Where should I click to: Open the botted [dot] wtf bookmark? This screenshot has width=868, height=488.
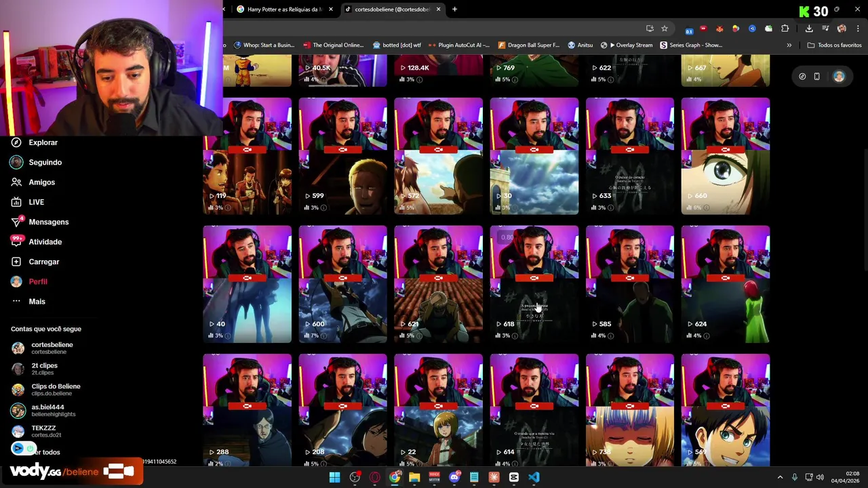[x=397, y=45]
